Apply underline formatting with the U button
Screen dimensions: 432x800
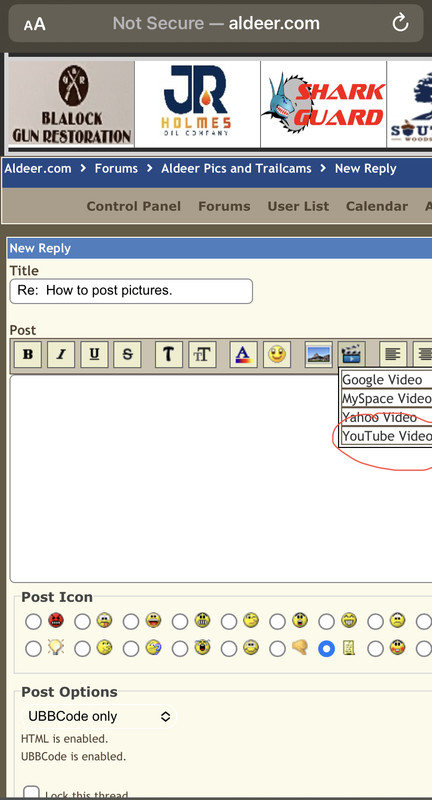(94, 354)
